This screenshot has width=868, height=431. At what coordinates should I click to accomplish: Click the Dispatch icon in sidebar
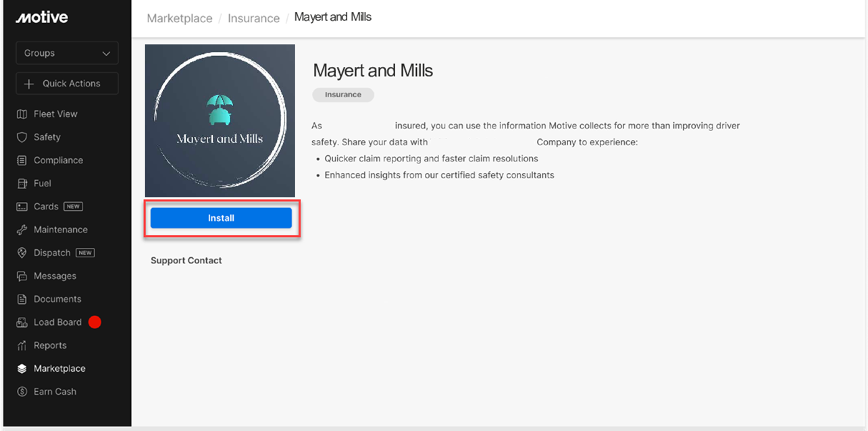click(22, 253)
